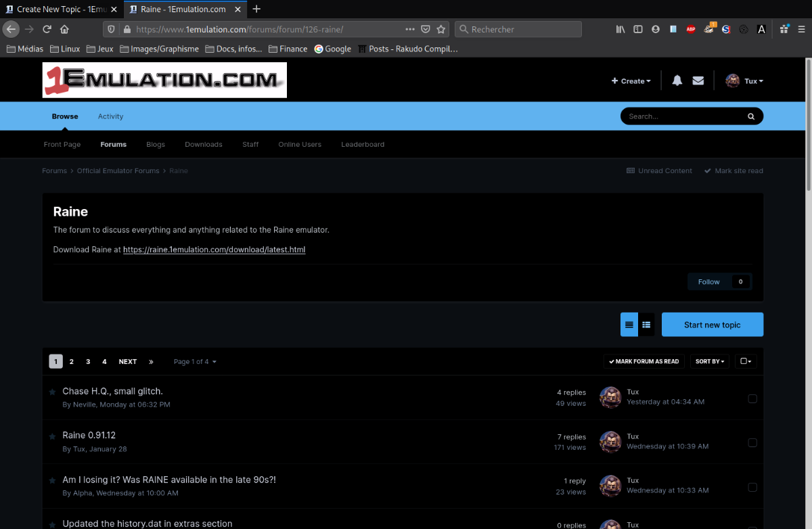Click Unread Content link
Viewport: 812px width, 529px height.
(x=659, y=170)
